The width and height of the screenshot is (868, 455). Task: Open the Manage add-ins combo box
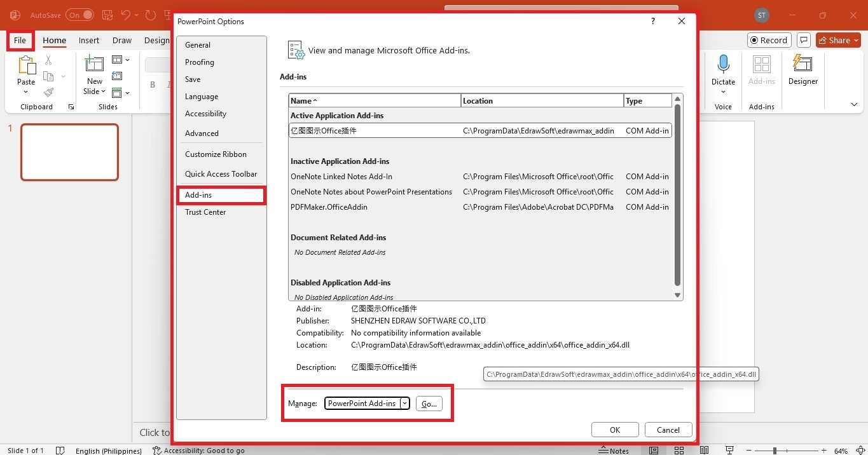pyautogui.click(x=367, y=404)
